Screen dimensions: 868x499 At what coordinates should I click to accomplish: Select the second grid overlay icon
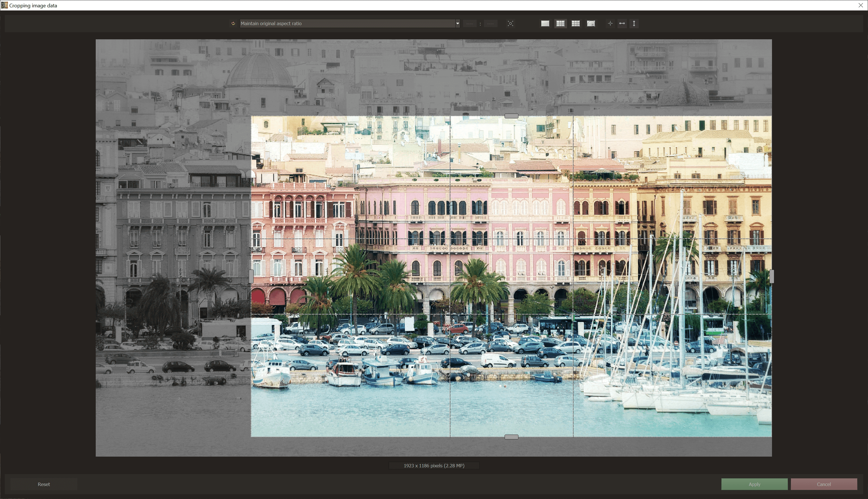(575, 24)
